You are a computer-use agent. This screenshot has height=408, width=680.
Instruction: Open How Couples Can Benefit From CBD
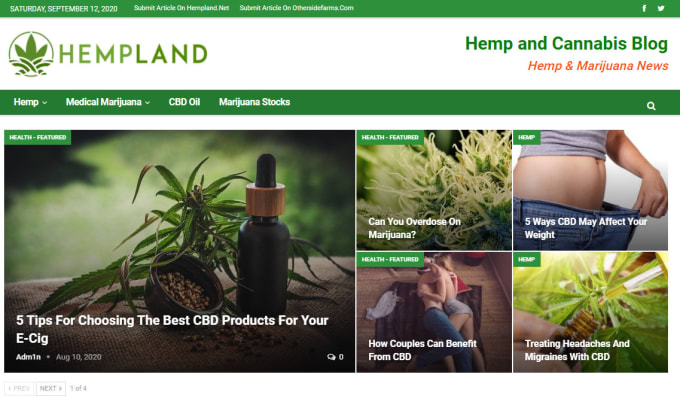pyautogui.click(x=422, y=350)
